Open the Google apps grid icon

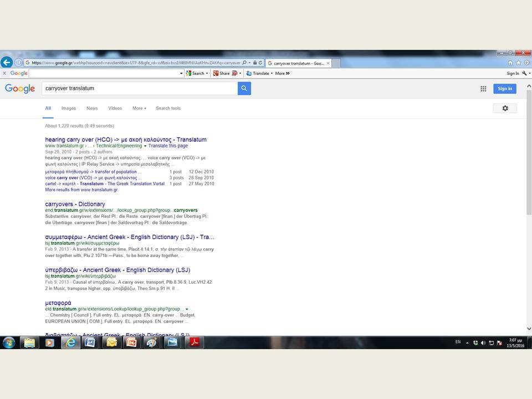483,89
